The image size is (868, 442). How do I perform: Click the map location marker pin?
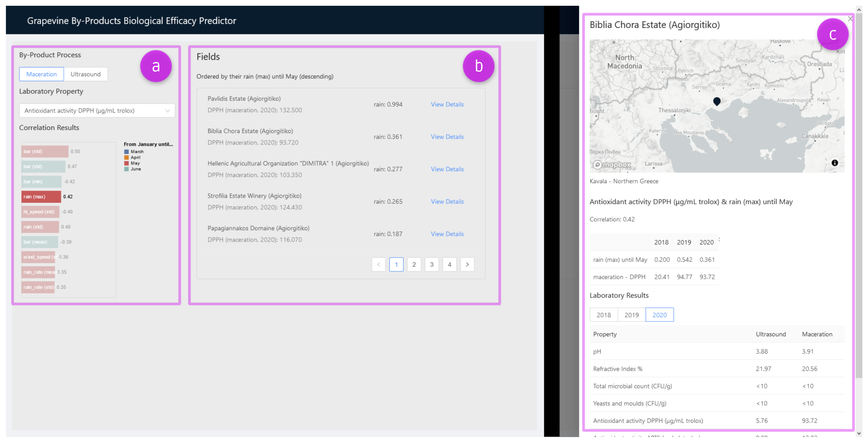[717, 101]
